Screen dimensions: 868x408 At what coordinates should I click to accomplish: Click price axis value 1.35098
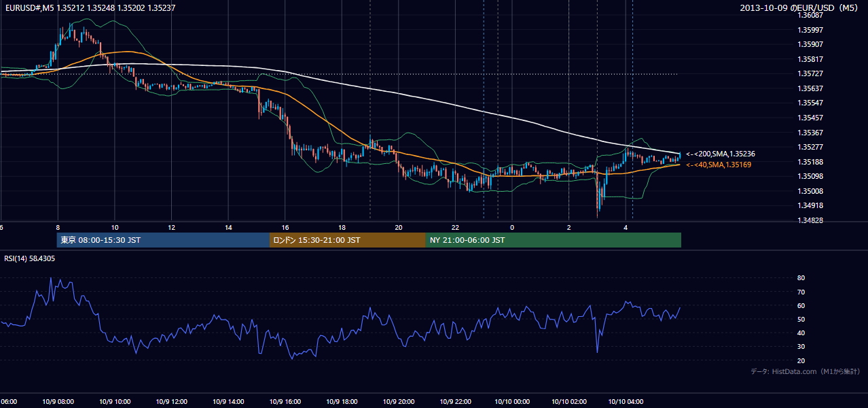click(811, 176)
